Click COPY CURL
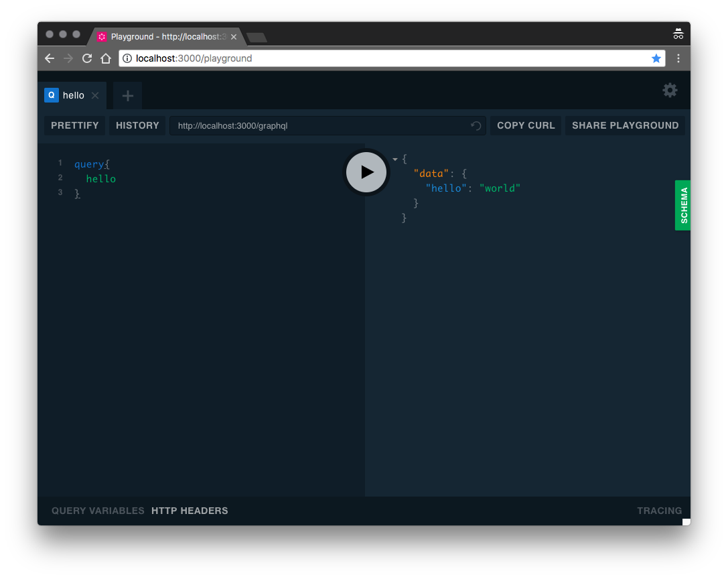Screen dimensions: 728x579 tap(526, 125)
